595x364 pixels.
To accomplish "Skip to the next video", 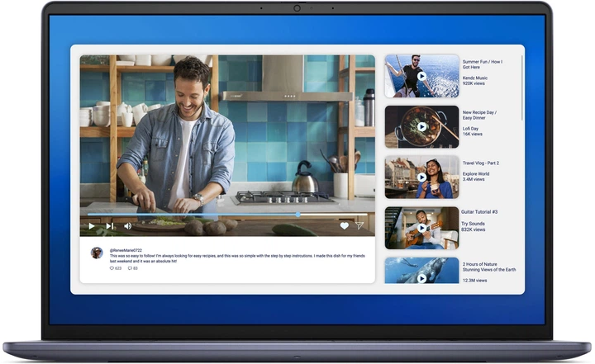I will (x=110, y=225).
